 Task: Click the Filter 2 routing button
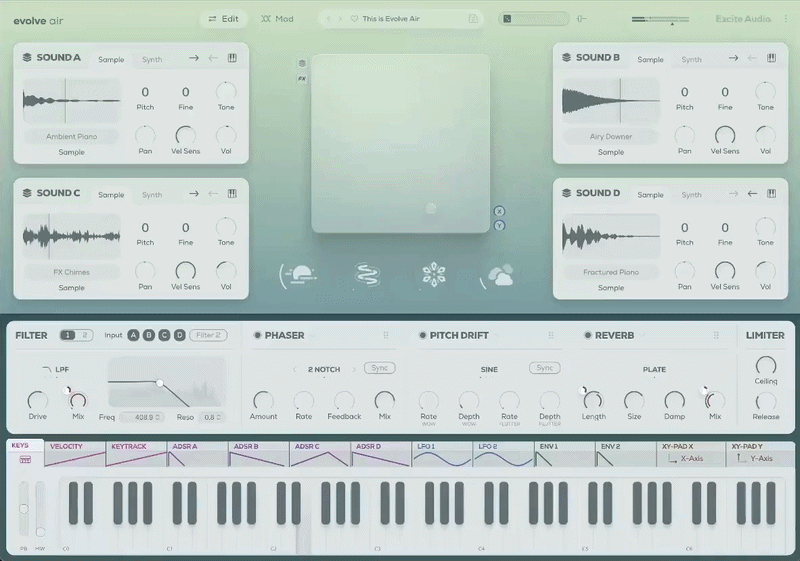pos(208,335)
